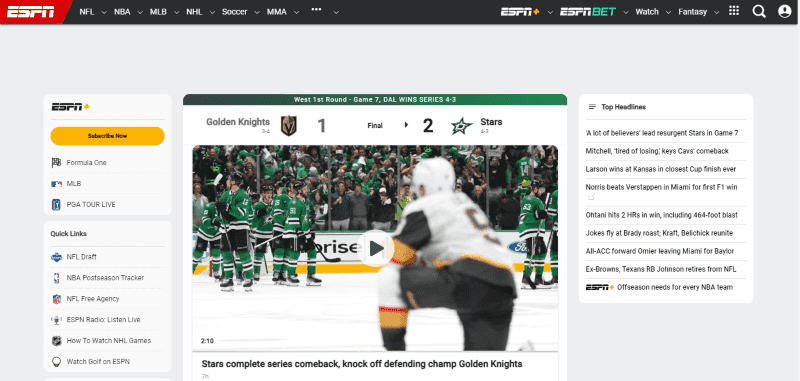Click the West 1st Round Game 7 banner
Image resolution: width=800 pixels, height=381 pixels.
tap(375, 99)
